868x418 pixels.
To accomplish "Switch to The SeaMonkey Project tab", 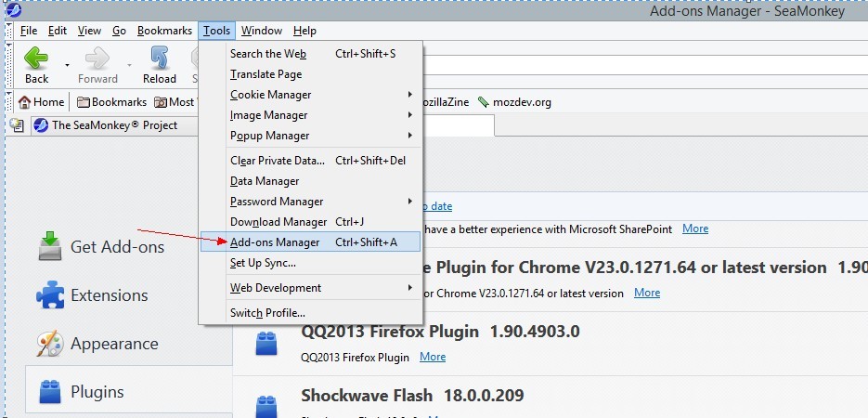I will click(x=105, y=125).
